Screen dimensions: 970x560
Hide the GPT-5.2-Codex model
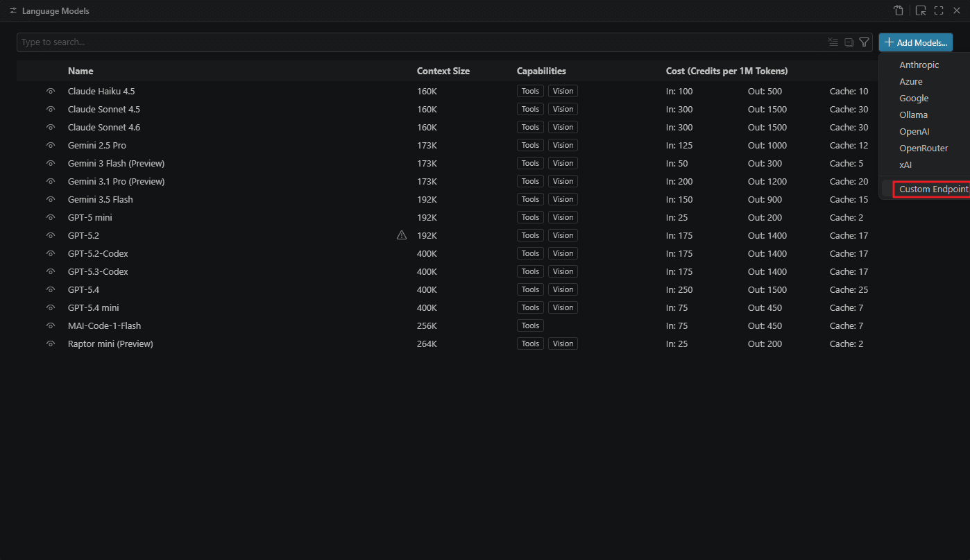coord(51,253)
